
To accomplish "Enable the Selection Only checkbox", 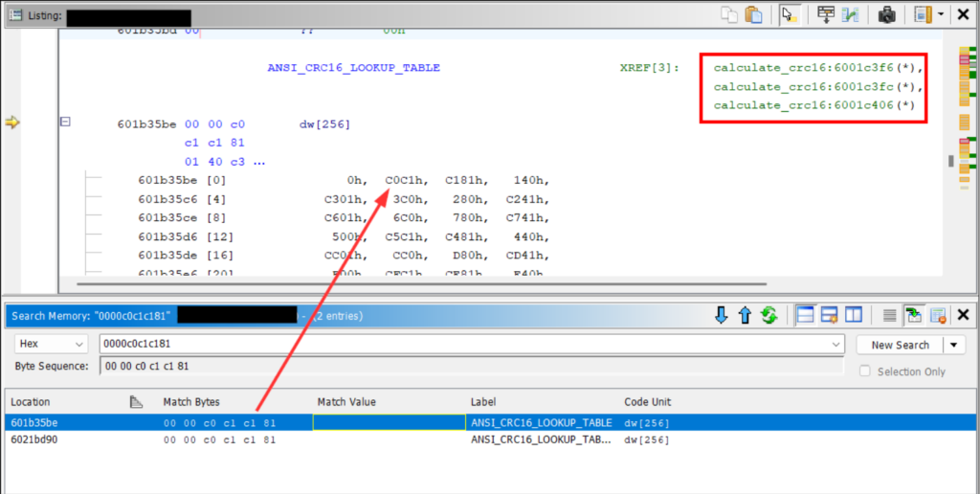I will (x=865, y=371).
